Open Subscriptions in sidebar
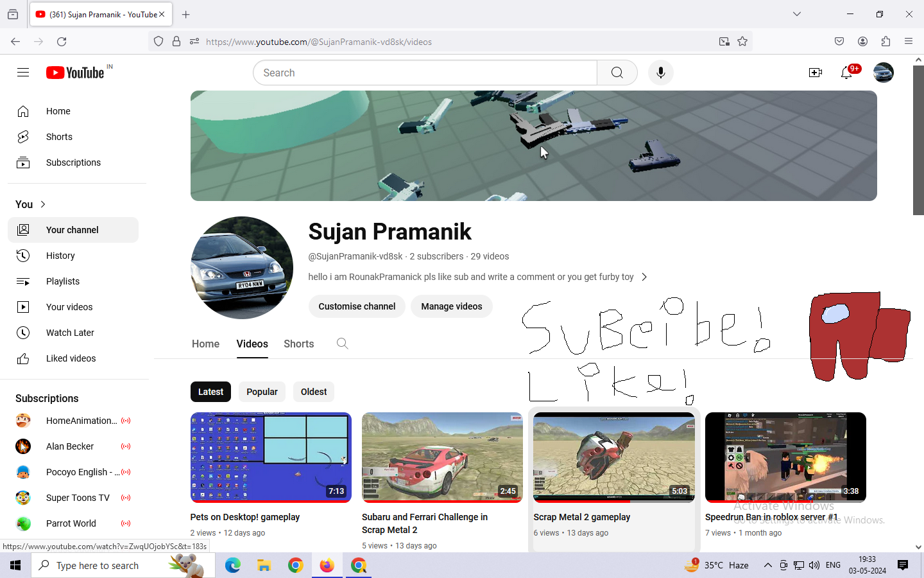This screenshot has height=578, width=924. coord(73,162)
